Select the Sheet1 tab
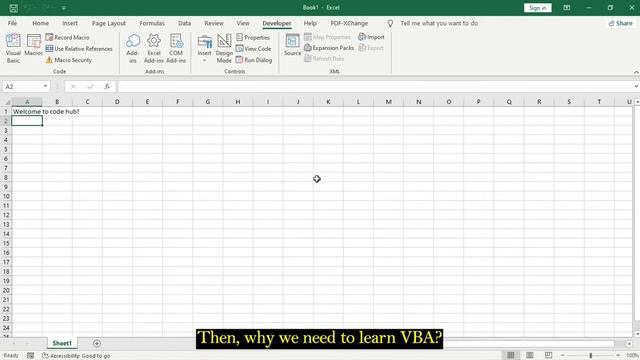This screenshot has height=360, width=640. [62, 343]
